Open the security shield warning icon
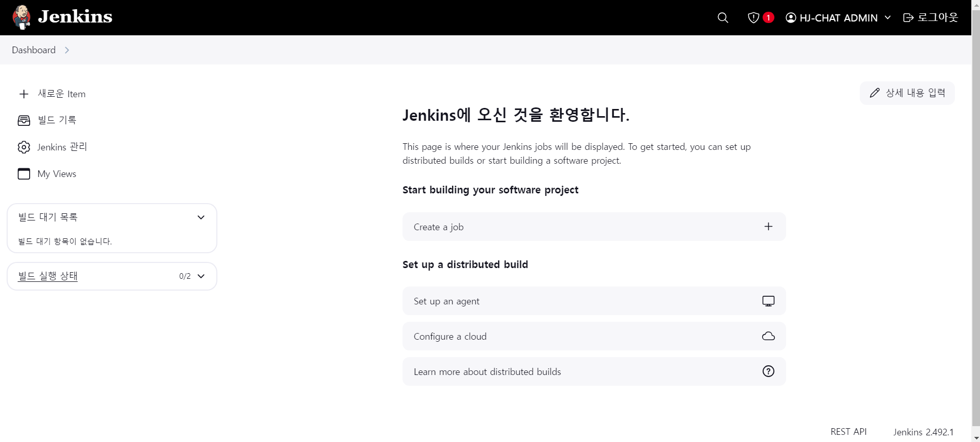Viewport: 980px width, 442px height. click(753, 18)
